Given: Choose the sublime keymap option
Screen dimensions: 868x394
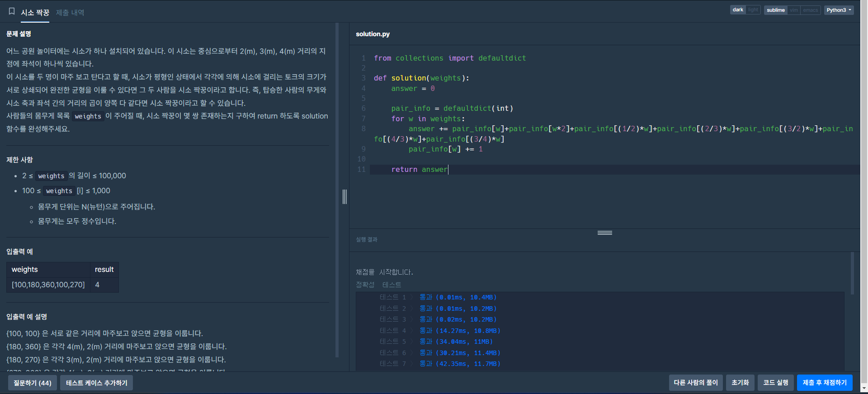Looking at the screenshot, I should [x=776, y=10].
